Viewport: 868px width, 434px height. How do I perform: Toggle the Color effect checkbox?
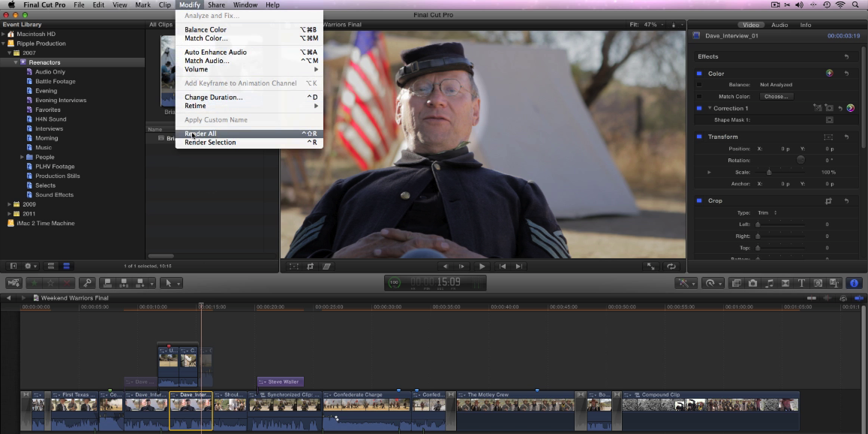click(699, 73)
